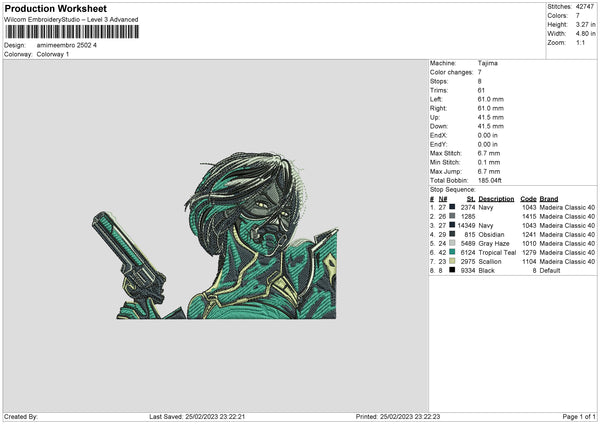Click thread code '1415' in stop sequence
The image size is (600, 424).
pos(529,216)
